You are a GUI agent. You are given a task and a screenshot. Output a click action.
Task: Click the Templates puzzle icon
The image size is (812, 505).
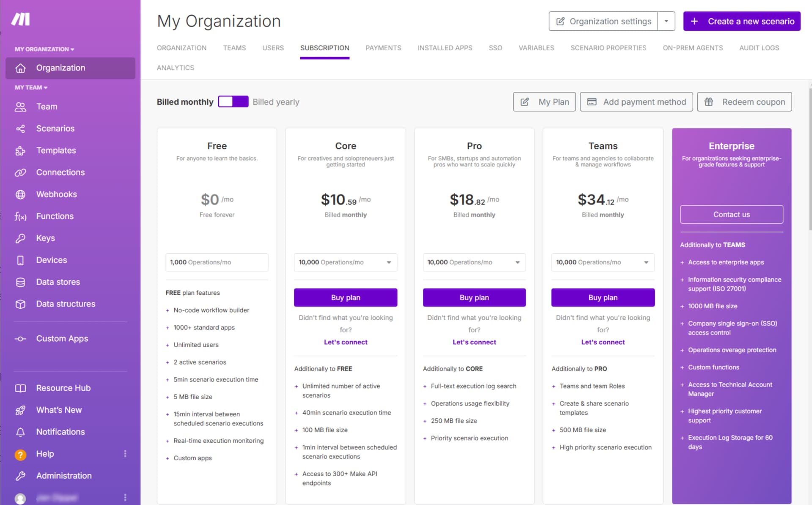click(20, 151)
